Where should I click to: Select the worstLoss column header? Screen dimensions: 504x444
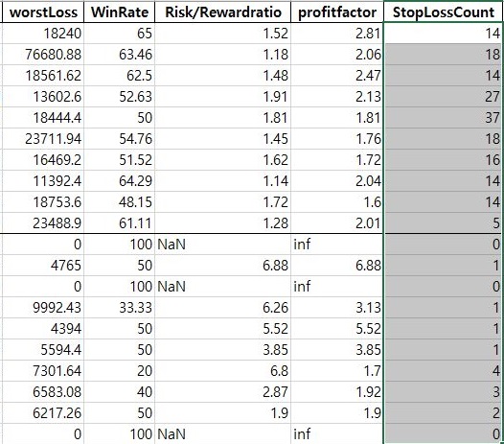point(43,12)
